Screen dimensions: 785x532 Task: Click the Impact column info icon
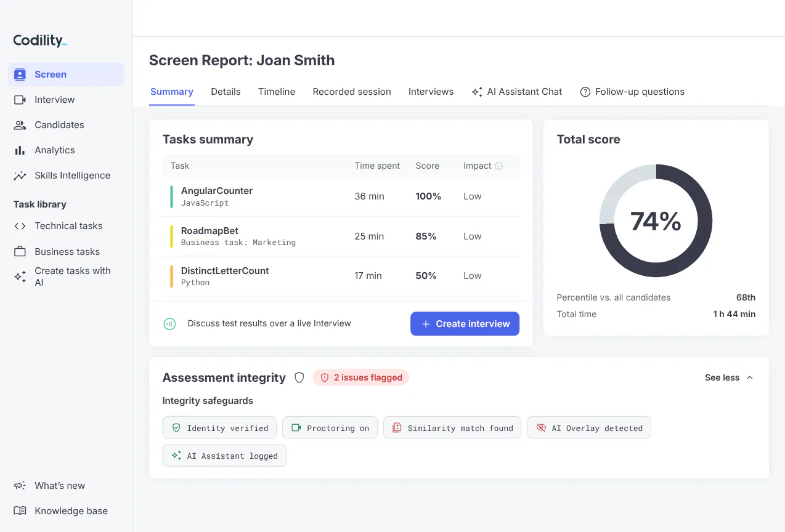499,166
